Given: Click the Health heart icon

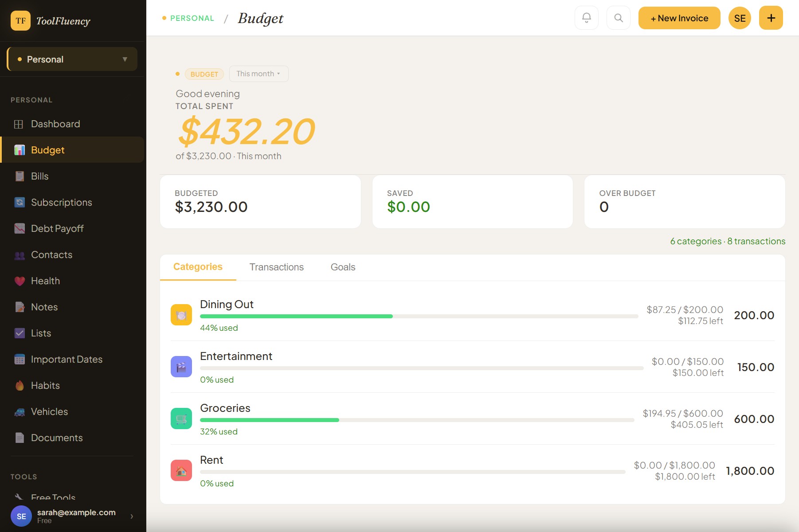Looking at the screenshot, I should pos(20,281).
